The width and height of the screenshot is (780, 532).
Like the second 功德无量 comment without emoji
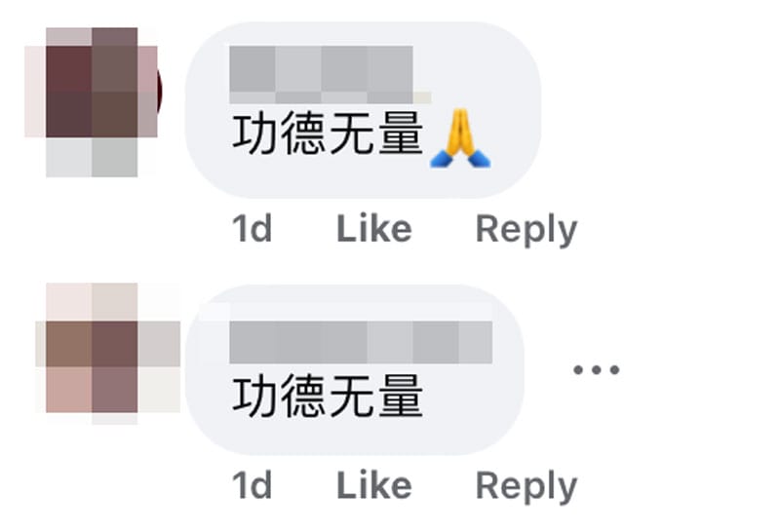374,485
